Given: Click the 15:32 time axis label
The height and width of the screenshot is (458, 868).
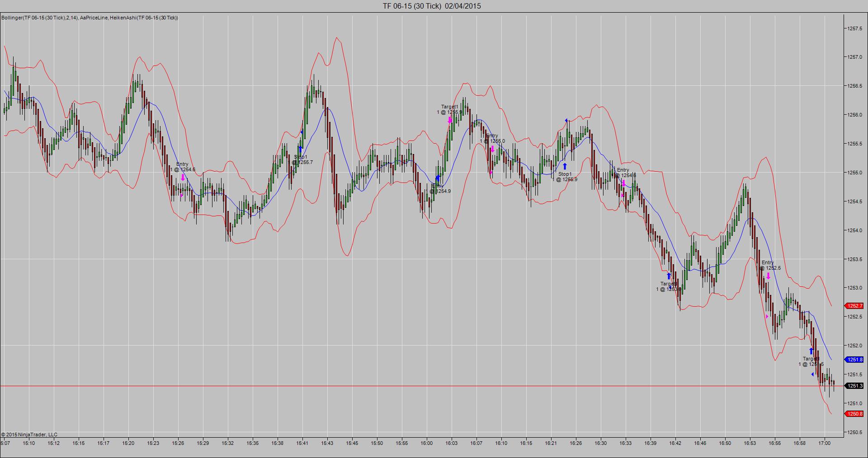Looking at the screenshot, I should tap(228, 443).
